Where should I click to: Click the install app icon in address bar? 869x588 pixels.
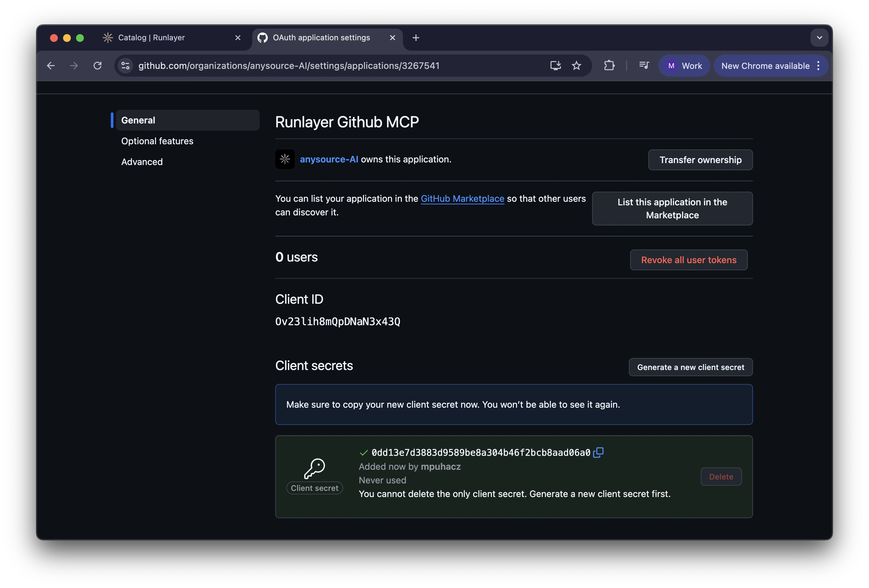pyautogui.click(x=555, y=66)
